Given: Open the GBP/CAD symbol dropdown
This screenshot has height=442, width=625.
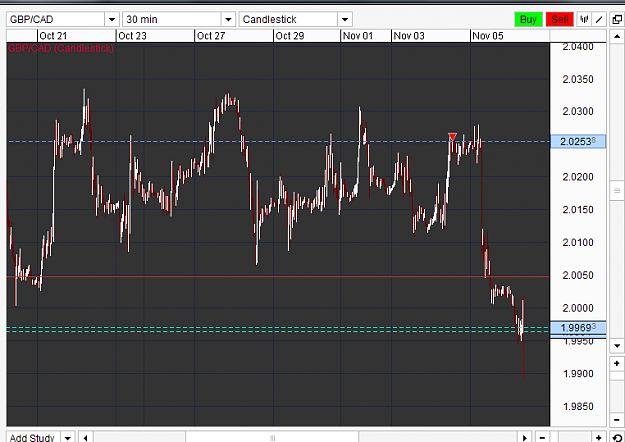Looking at the screenshot, I should (112, 19).
